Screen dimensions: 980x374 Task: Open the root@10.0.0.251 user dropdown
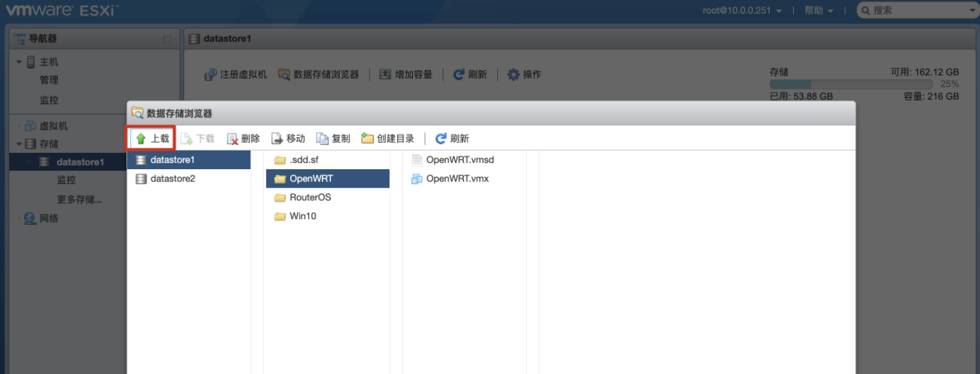(x=742, y=11)
